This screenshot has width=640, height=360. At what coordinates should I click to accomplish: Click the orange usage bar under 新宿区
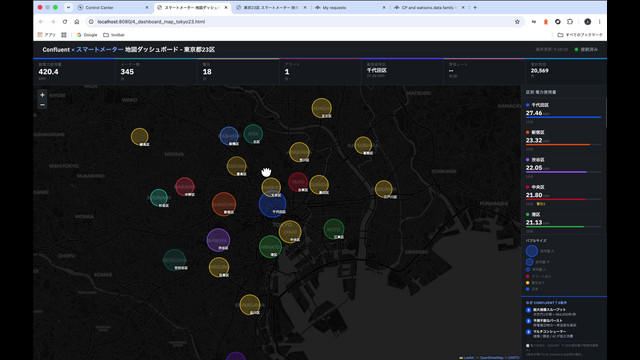pos(558,144)
